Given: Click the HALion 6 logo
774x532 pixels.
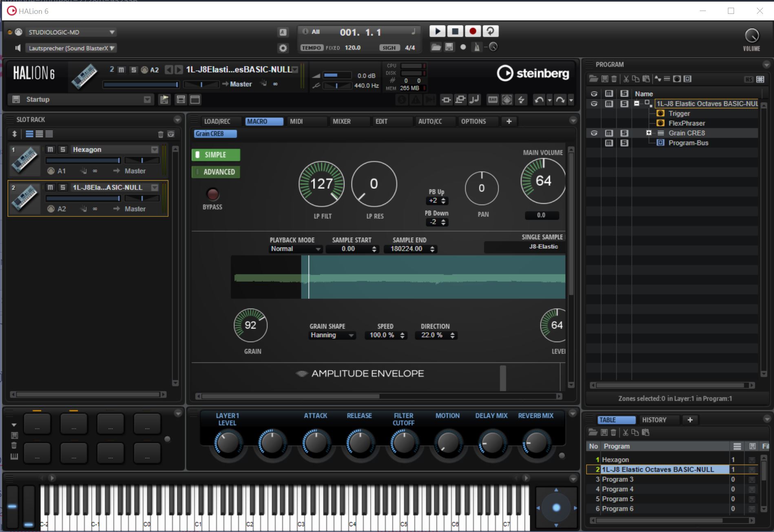Looking at the screenshot, I should pos(34,74).
